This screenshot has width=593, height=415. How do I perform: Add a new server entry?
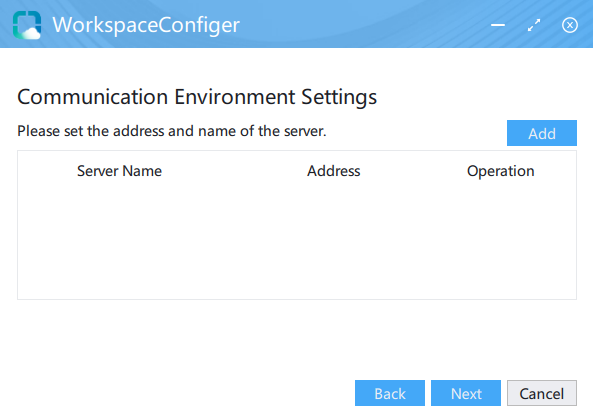pos(542,133)
